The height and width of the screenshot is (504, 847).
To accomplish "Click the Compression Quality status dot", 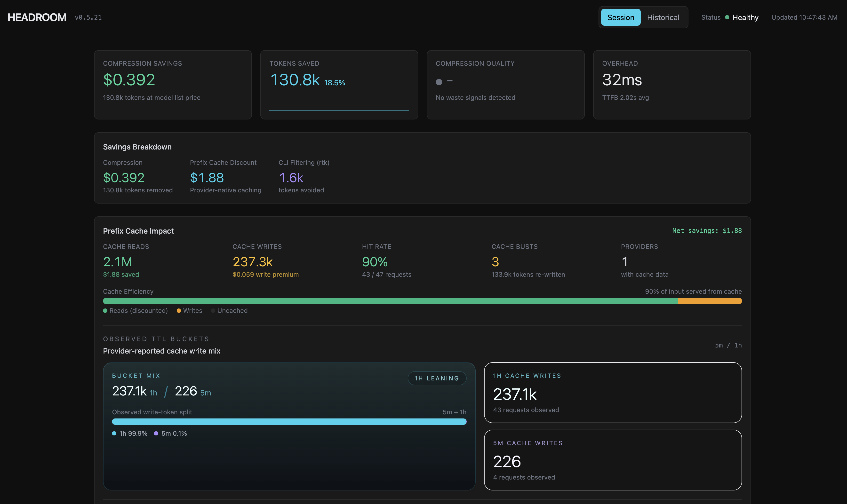I will coord(439,81).
